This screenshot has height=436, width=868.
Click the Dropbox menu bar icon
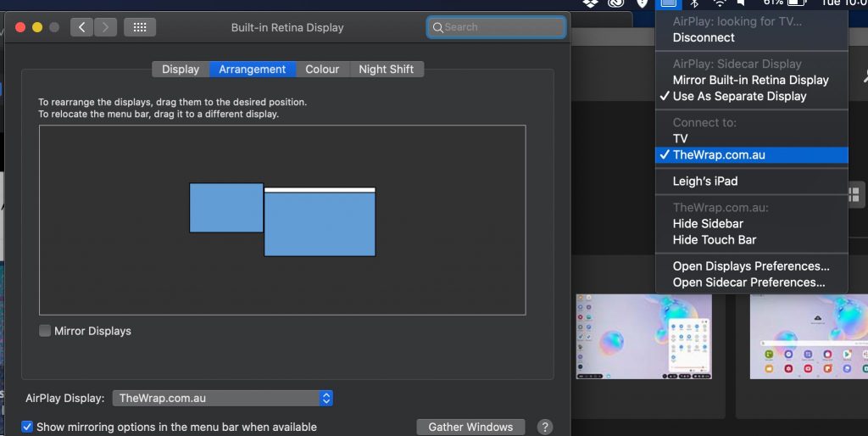(590, 3)
